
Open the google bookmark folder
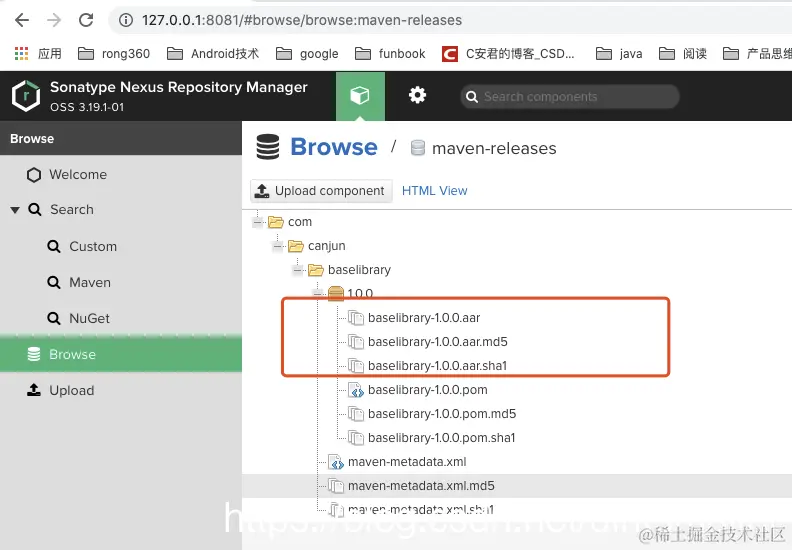coord(307,54)
